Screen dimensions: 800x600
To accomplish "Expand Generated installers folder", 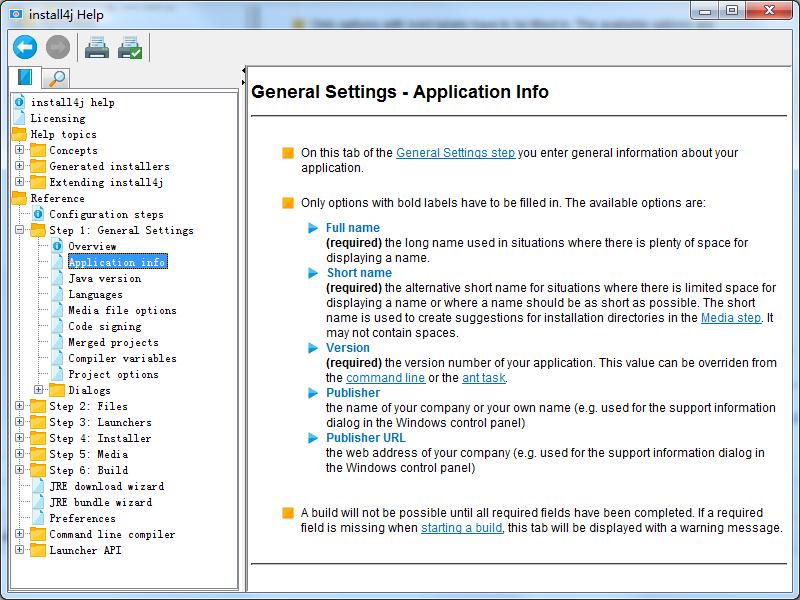I will coord(19,165).
